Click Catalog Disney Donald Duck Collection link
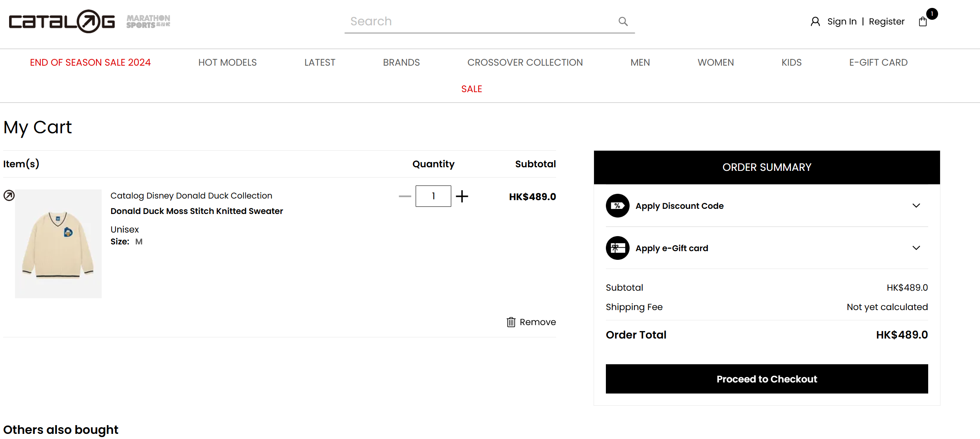The image size is (980, 439). [191, 196]
